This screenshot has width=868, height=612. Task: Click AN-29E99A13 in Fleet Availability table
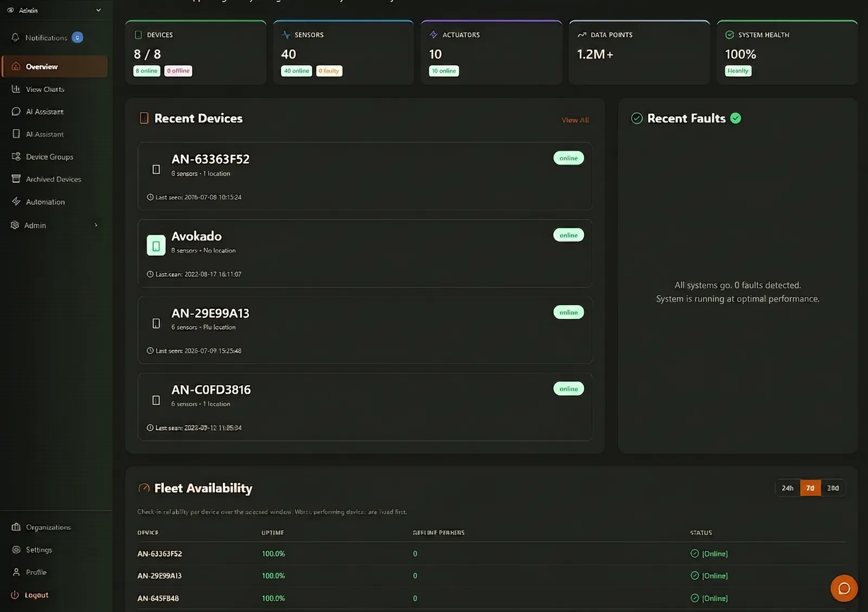point(159,576)
